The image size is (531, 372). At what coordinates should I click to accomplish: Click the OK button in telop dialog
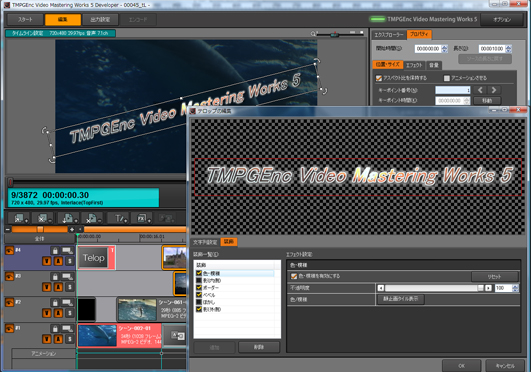462,366
